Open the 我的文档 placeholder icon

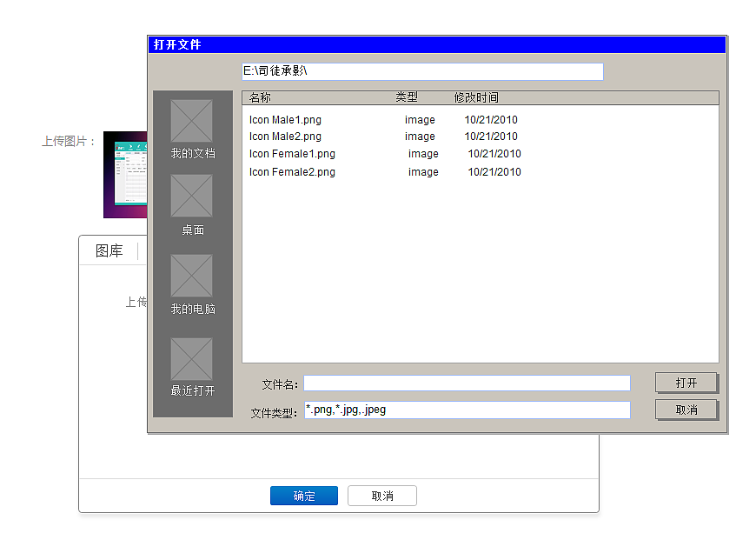[x=191, y=121]
